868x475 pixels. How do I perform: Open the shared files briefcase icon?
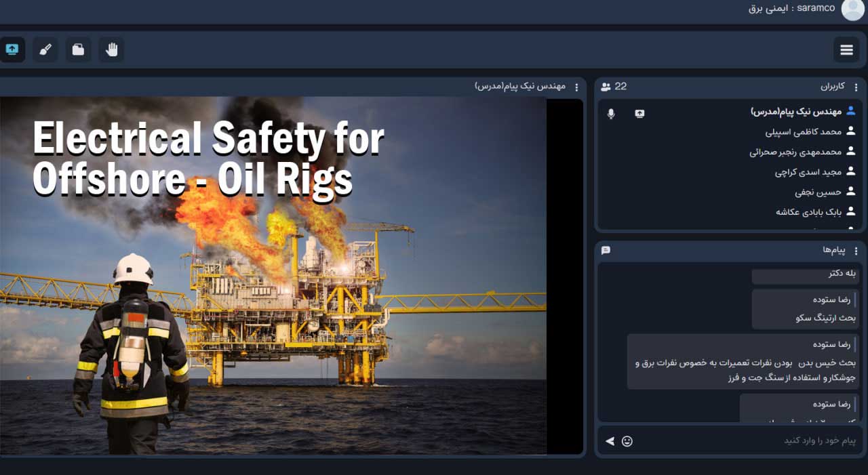(x=78, y=49)
